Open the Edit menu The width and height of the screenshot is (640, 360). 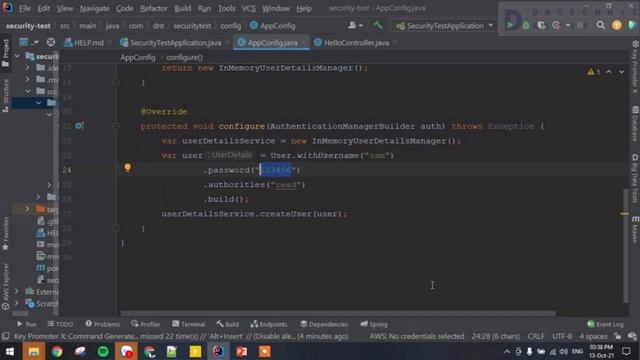(43, 8)
